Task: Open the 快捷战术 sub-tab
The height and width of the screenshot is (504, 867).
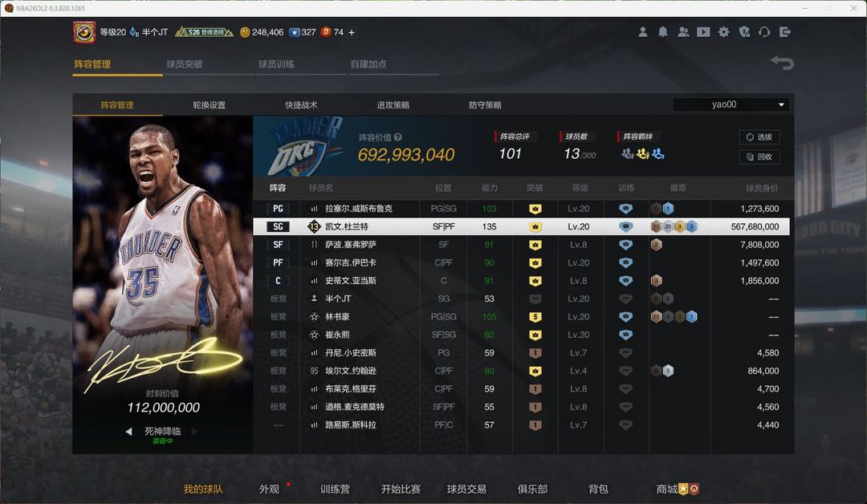Action: (301, 105)
